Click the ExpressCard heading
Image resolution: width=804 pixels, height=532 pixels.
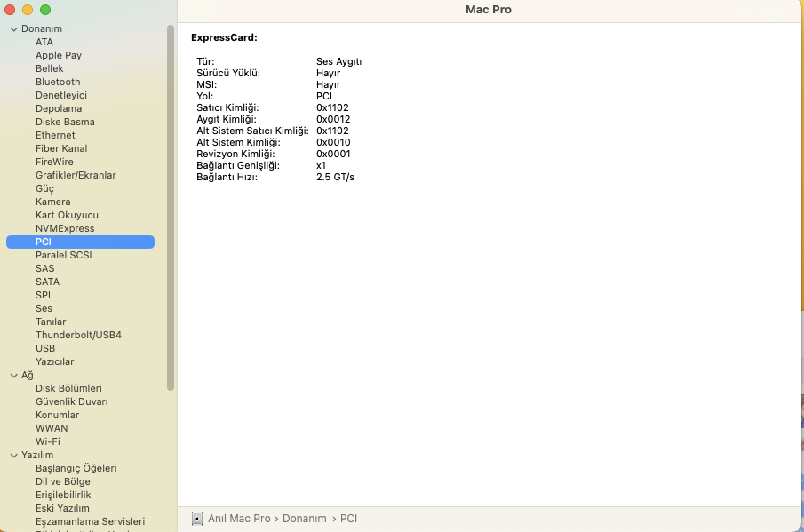tap(224, 38)
